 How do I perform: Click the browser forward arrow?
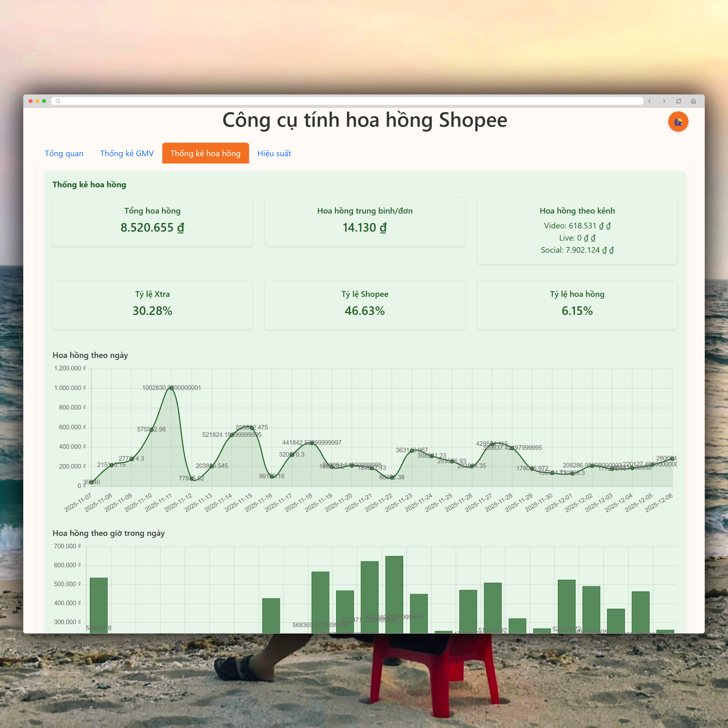pos(664,101)
